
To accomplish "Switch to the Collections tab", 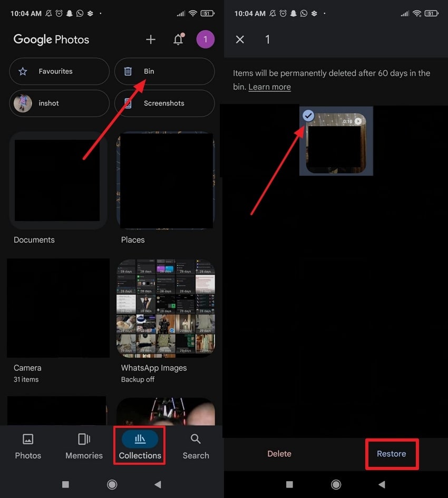I will 140,446.
